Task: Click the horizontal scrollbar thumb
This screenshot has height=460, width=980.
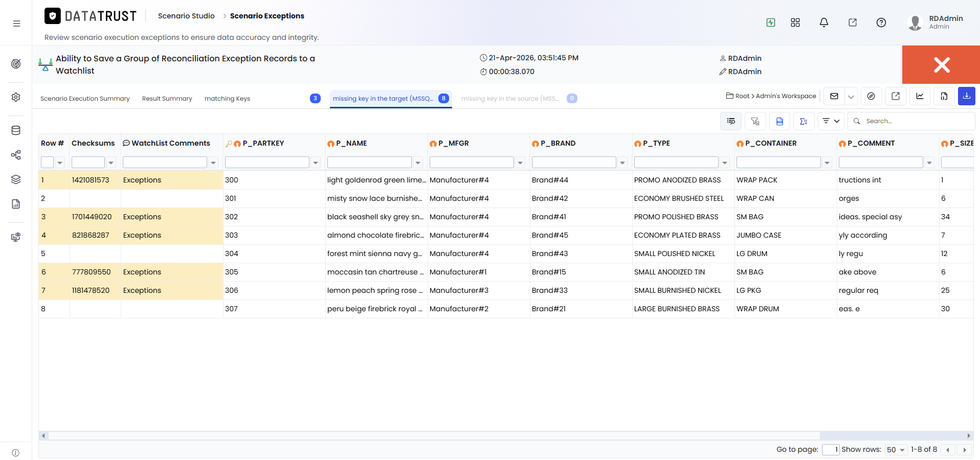Action: click(x=434, y=436)
